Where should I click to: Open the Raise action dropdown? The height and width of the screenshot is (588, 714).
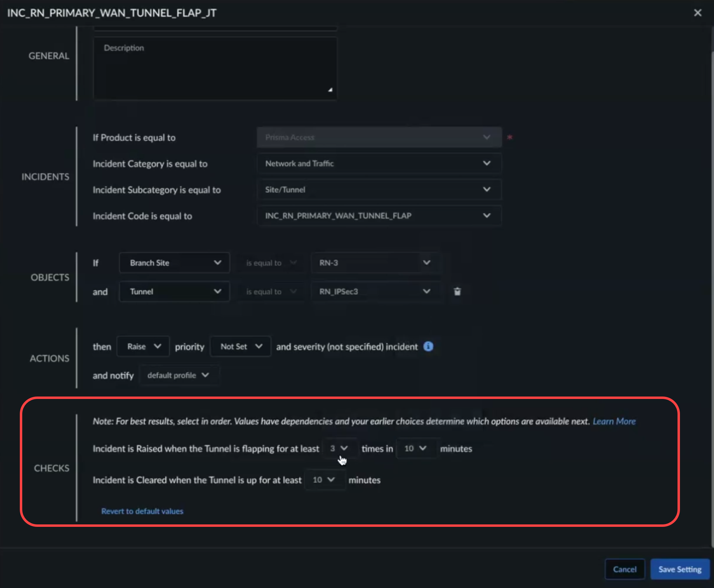click(143, 346)
